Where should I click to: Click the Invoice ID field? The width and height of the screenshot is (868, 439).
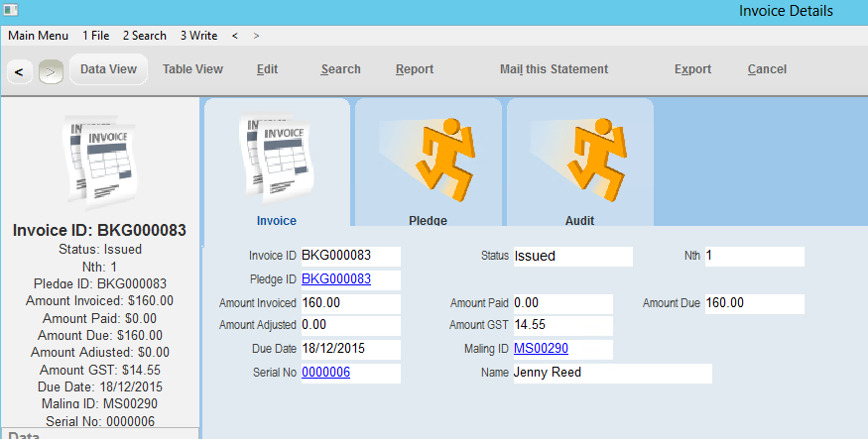point(351,256)
